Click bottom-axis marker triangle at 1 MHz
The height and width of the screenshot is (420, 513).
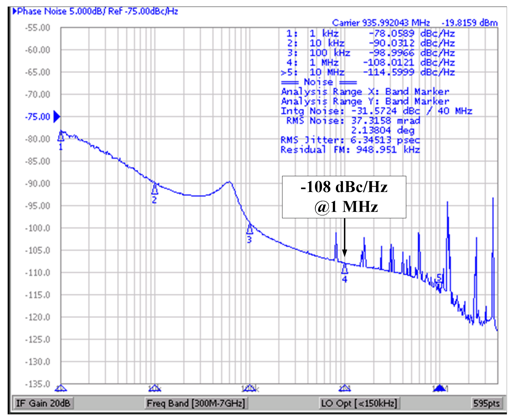tap(345, 388)
